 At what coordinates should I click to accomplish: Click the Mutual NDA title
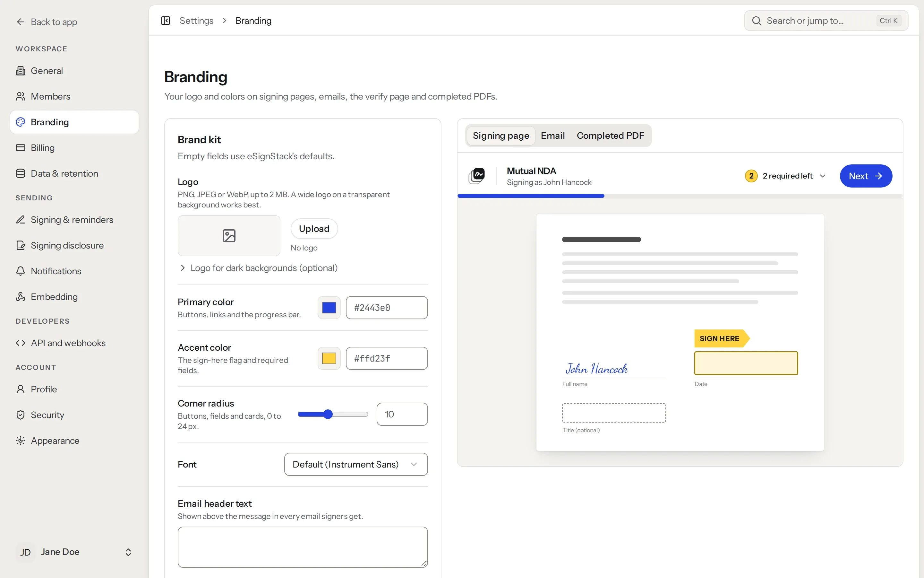[x=531, y=171]
